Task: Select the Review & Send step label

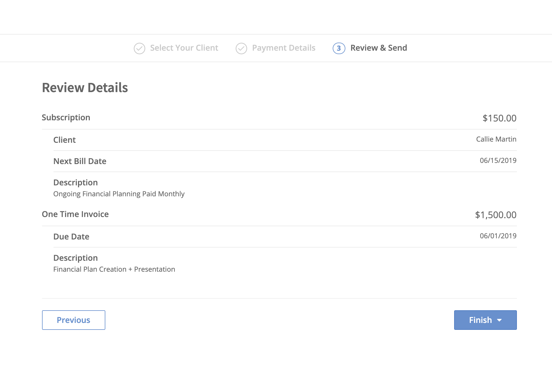Action: click(378, 48)
